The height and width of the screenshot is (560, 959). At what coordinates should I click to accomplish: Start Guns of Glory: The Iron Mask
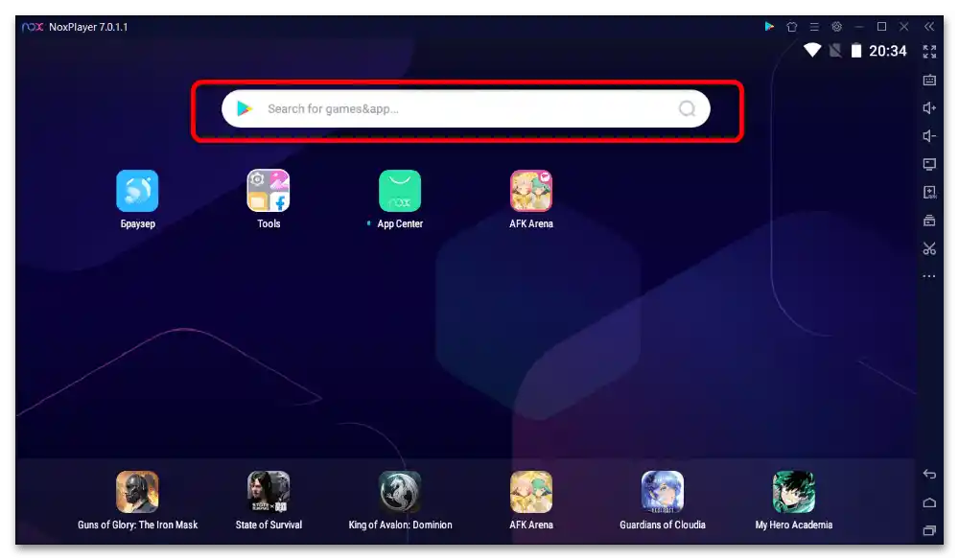pos(137,492)
